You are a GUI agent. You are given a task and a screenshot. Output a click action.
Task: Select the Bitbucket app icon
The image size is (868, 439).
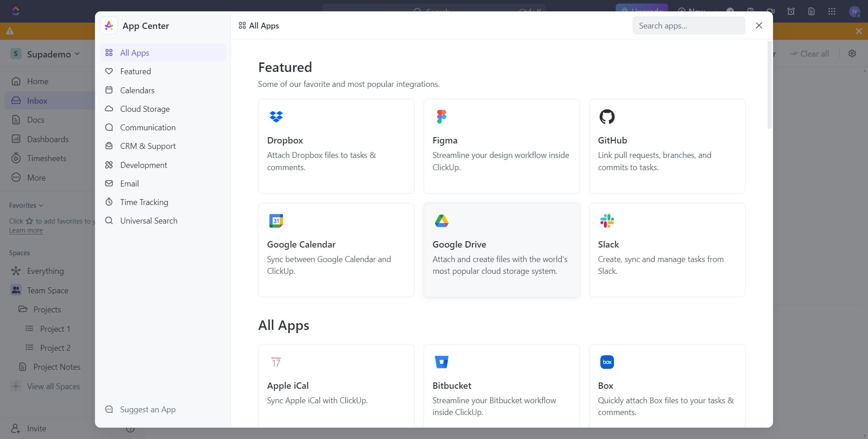click(x=442, y=362)
